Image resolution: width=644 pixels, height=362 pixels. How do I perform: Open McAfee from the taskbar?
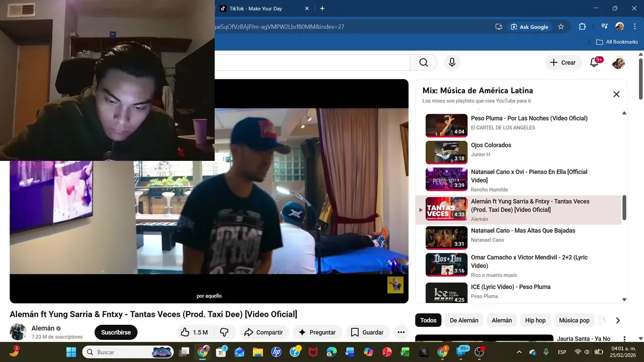(x=313, y=352)
